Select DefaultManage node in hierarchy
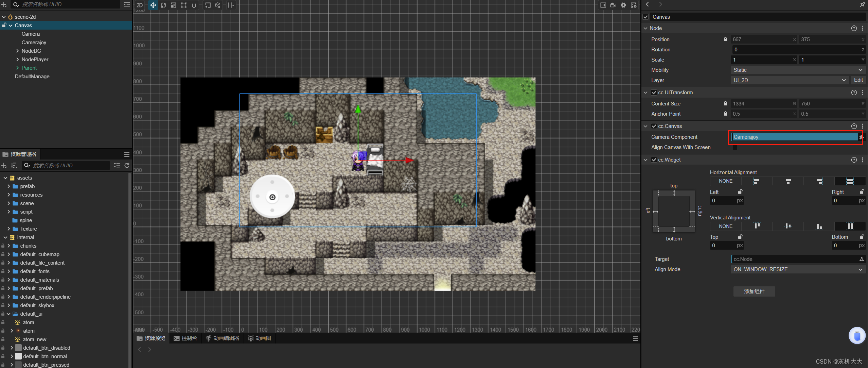The image size is (868, 368). (32, 77)
